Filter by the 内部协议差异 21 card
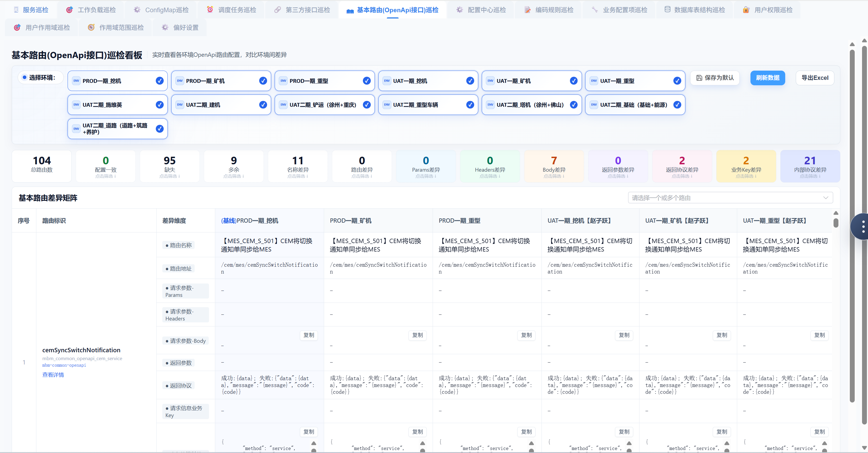Screen dimensions: 868x453 810,166
